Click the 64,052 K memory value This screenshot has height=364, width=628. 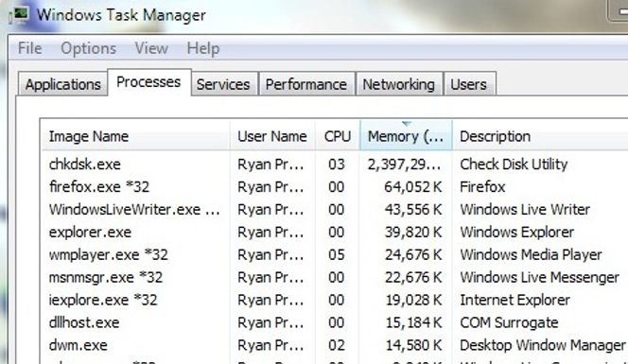coord(413,187)
